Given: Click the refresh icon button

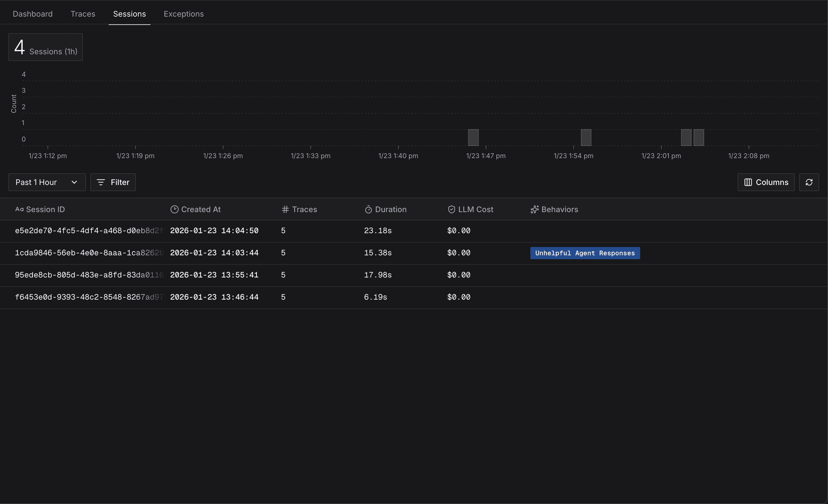Looking at the screenshot, I should (809, 182).
